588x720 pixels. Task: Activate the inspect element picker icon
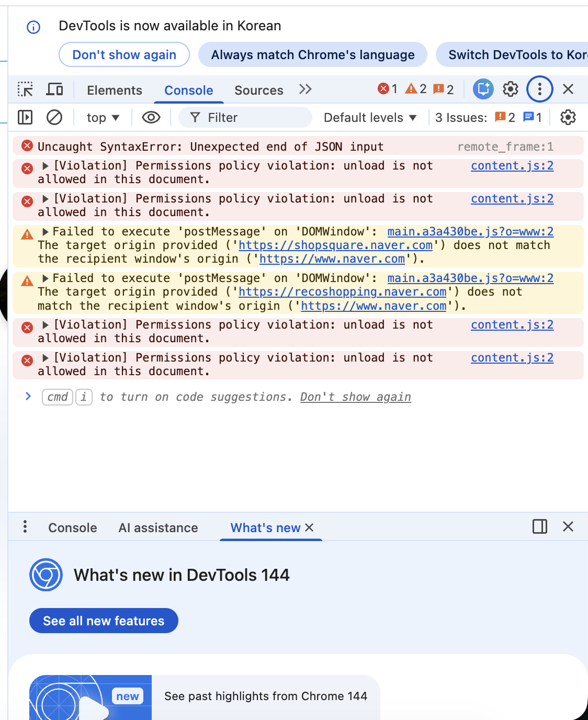[25, 89]
